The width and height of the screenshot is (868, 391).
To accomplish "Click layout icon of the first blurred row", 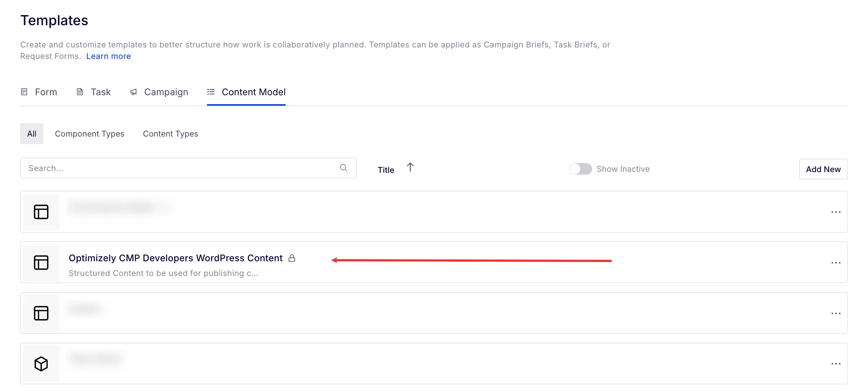I will pos(41,212).
